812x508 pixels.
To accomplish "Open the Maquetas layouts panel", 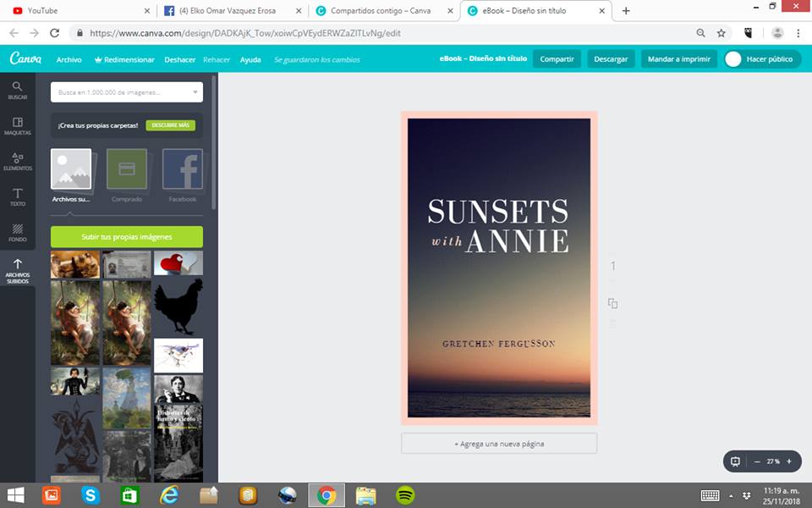I will pos(17,126).
